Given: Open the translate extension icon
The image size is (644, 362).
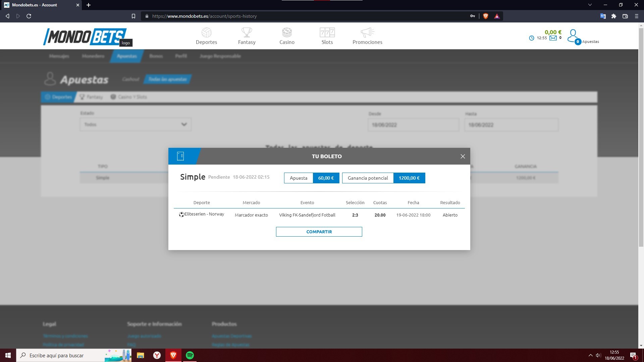Looking at the screenshot, I should [603, 16].
